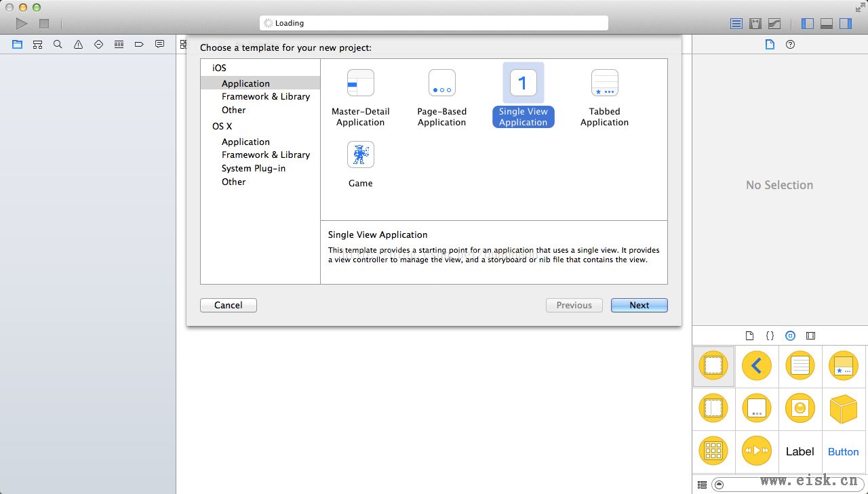This screenshot has height=494, width=868.
Task: Show the Standard editor
Action: click(736, 24)
